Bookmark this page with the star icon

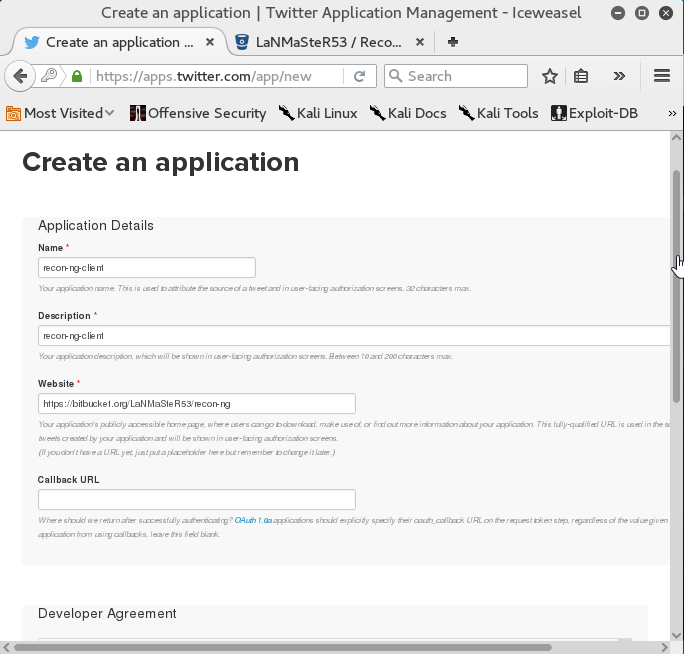(550, 76)
